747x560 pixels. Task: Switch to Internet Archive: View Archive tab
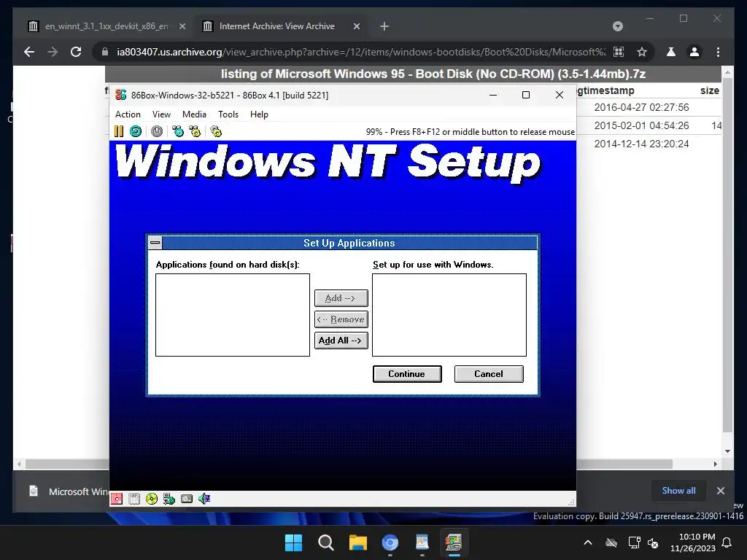[x=281, y=26]
